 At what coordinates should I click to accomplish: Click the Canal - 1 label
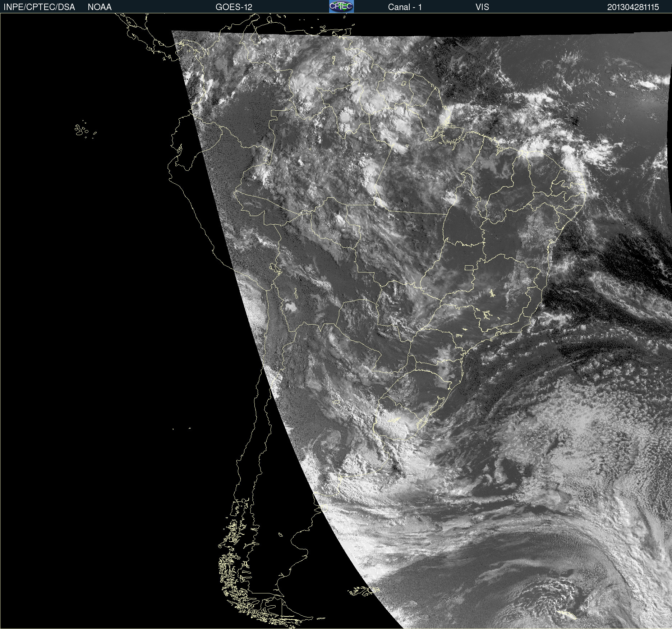(405, 7)
